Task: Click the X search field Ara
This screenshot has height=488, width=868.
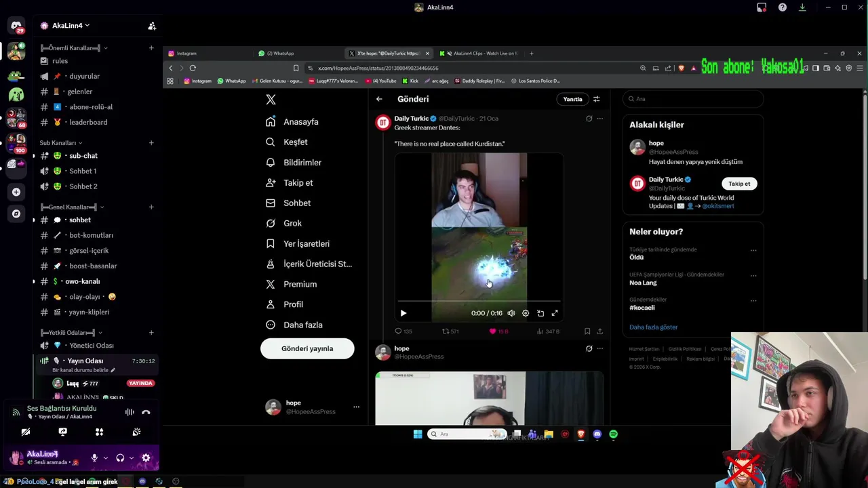Action: [x=693, y=99]
